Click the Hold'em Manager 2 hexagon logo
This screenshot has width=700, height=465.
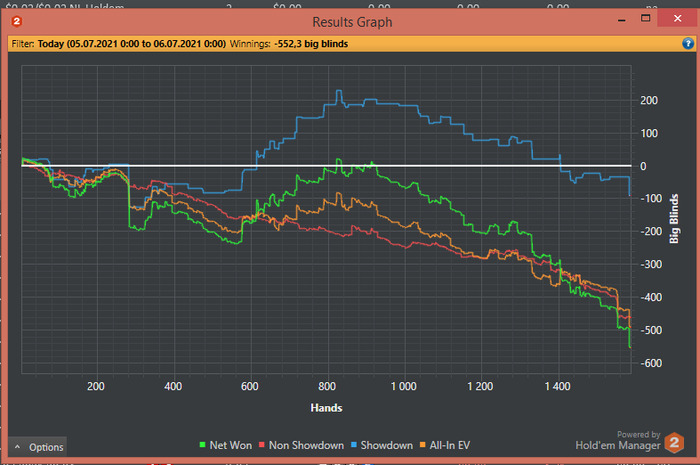(x=674, y=443)
